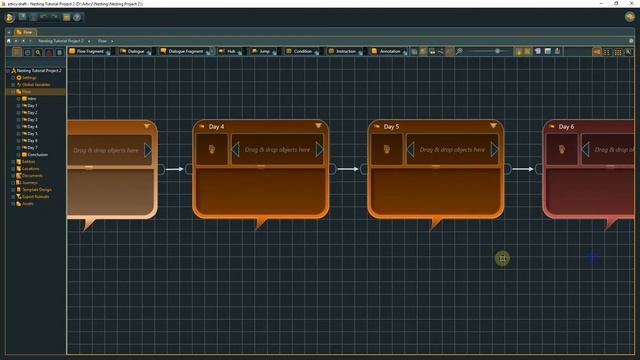Select the Flow tab

[25, 32]
